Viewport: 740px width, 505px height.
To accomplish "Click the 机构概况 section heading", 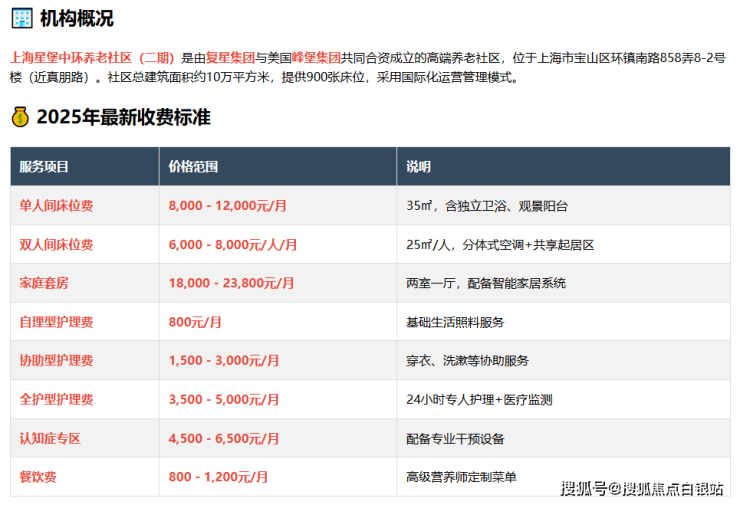I will (x=76, y=18).
